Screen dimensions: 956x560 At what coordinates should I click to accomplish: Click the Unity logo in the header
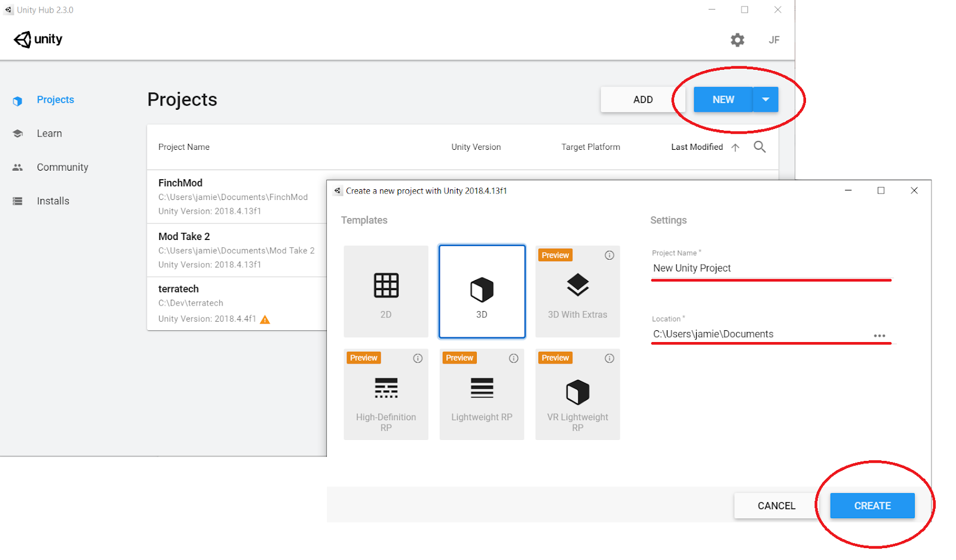pos(38,39)
